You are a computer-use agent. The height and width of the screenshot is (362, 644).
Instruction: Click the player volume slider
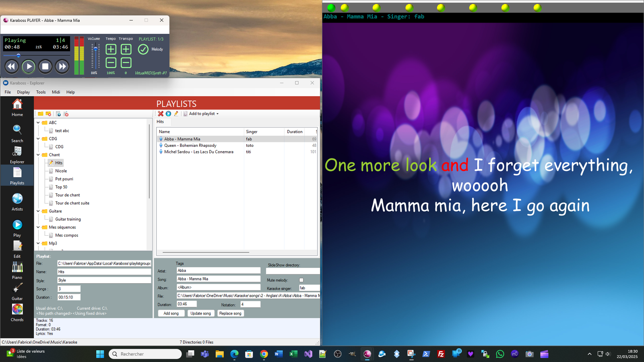(95, 56)
